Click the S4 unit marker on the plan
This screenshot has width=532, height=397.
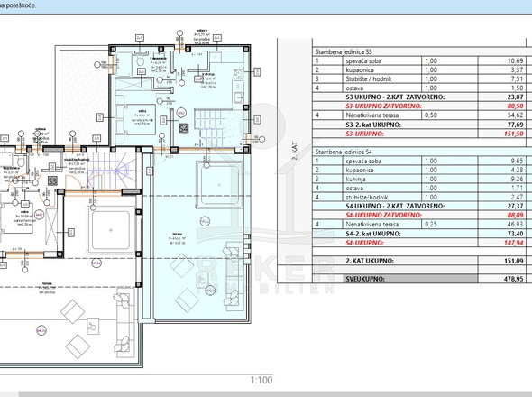(184, 128)
